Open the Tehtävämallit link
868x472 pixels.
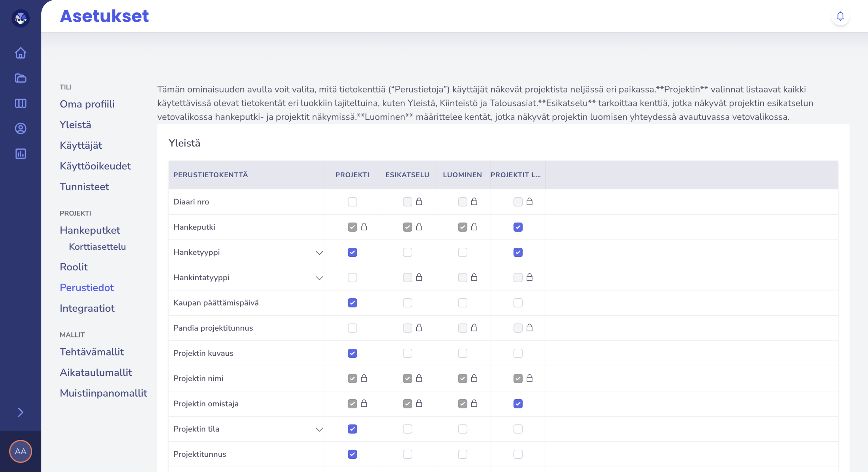tap(92, 352)
